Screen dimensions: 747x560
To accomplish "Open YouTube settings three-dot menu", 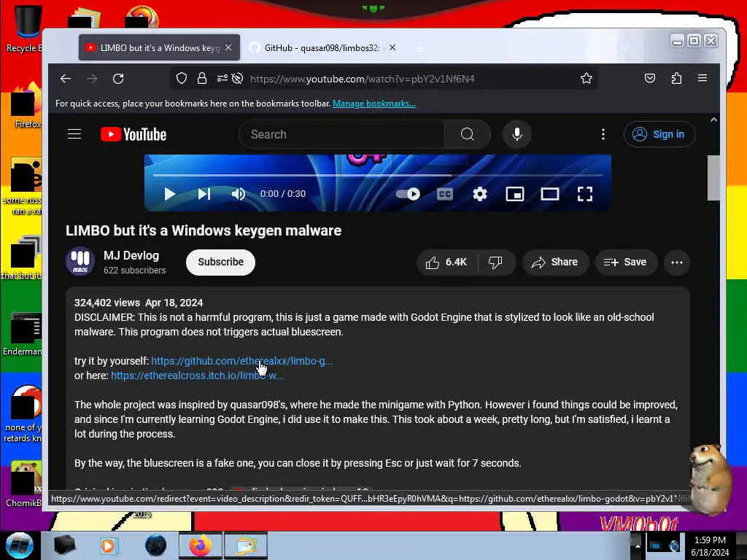I will click(603, 134).
